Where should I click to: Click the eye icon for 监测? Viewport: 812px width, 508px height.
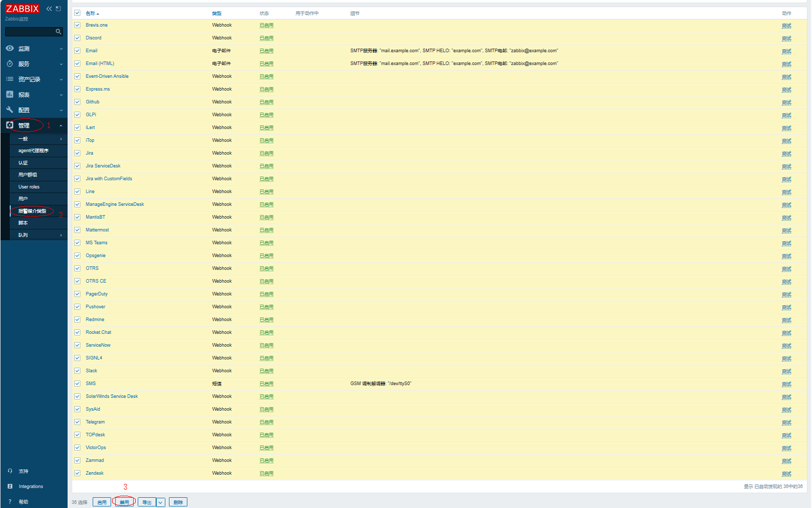[x=10, y=48]
